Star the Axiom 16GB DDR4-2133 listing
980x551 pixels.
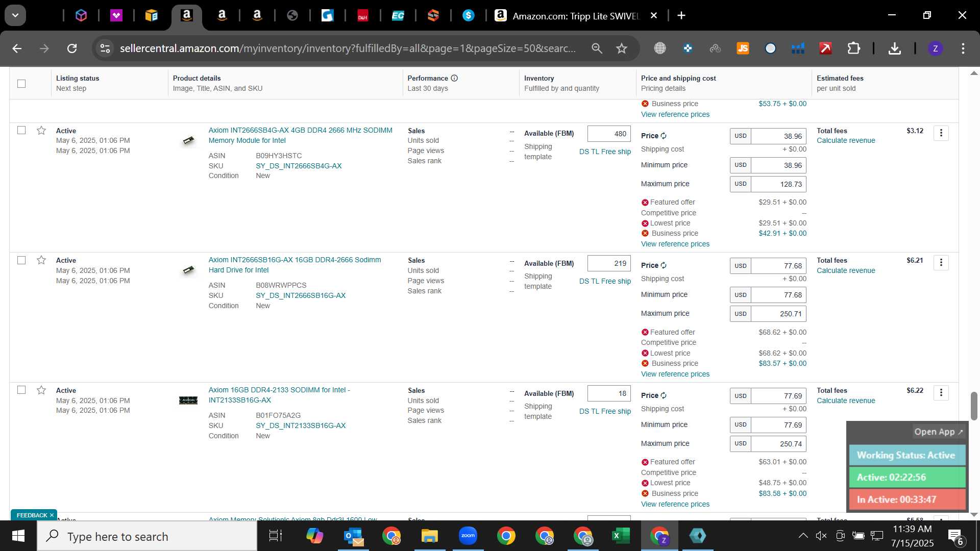point(41,390)
